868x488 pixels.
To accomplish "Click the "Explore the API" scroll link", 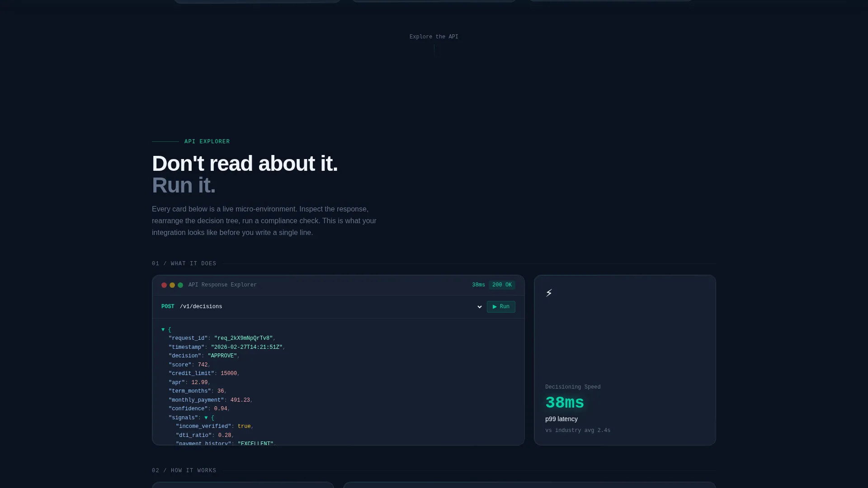I will tap(434, 37).
